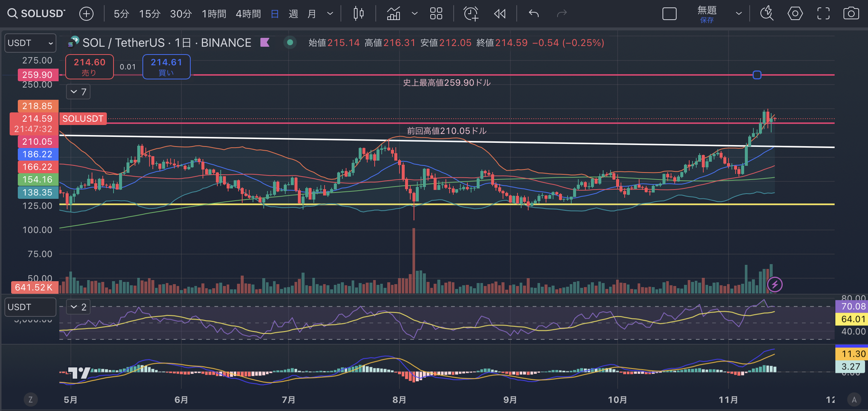Click the 64.01 yellow RSI average label

(852, 319)
